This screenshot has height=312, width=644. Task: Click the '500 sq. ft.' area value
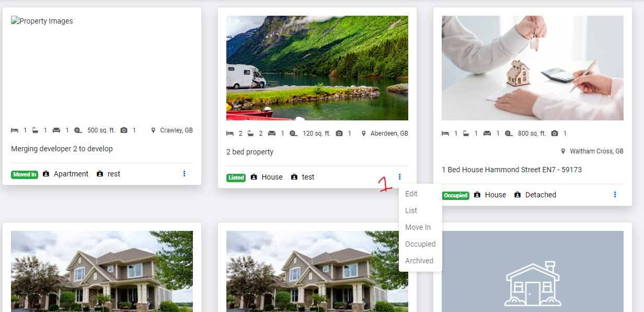click(101, 130)
